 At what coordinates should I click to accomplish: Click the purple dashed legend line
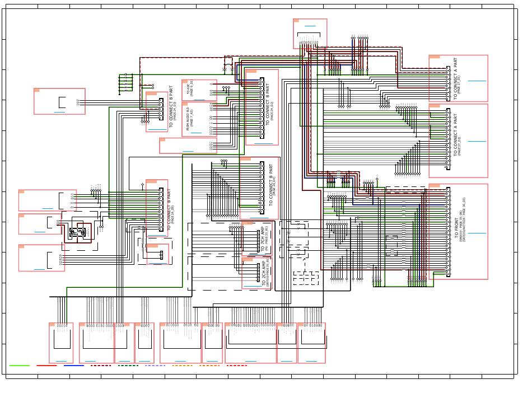(x=155, y=366)
